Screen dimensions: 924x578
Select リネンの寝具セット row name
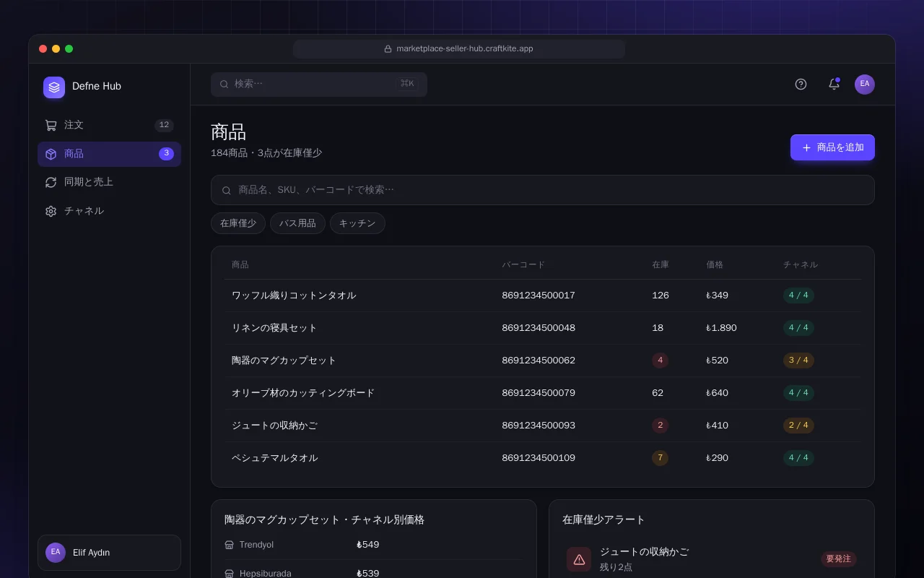[x=274, y=328]
